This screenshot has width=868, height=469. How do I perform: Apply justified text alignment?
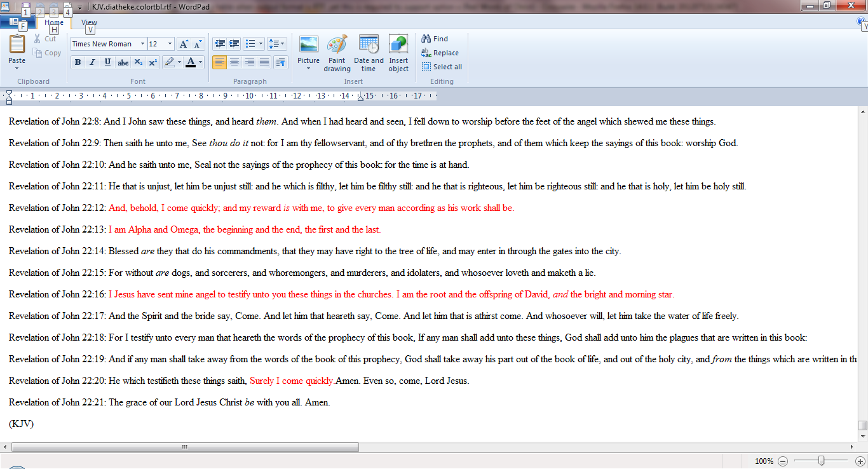click(x=264, y=62)
